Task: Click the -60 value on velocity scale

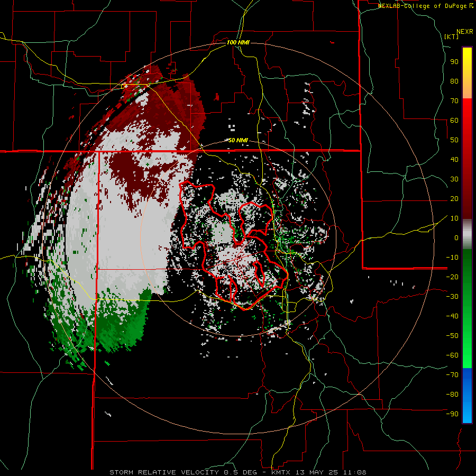Action: coord(452,355)
